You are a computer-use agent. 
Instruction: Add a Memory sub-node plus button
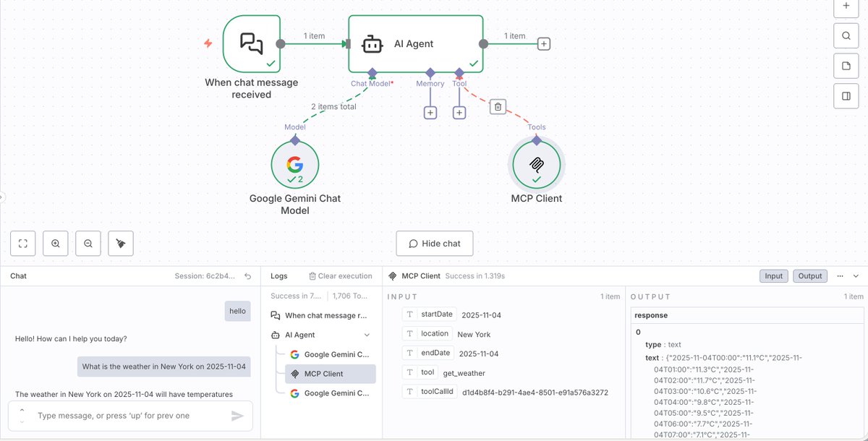[430, 113]
